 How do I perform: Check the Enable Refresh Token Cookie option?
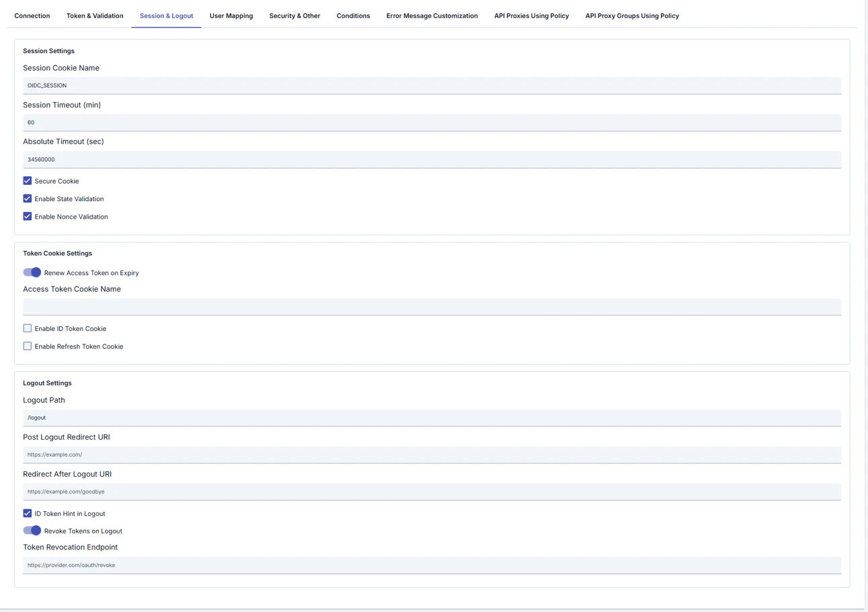tap(27, 346)
